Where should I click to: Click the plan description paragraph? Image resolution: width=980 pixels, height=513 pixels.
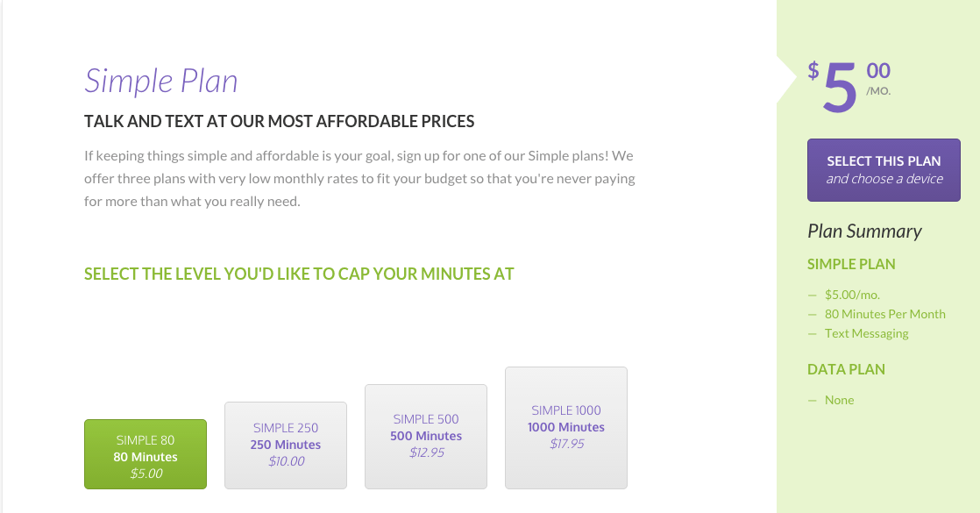click(359, 179)
